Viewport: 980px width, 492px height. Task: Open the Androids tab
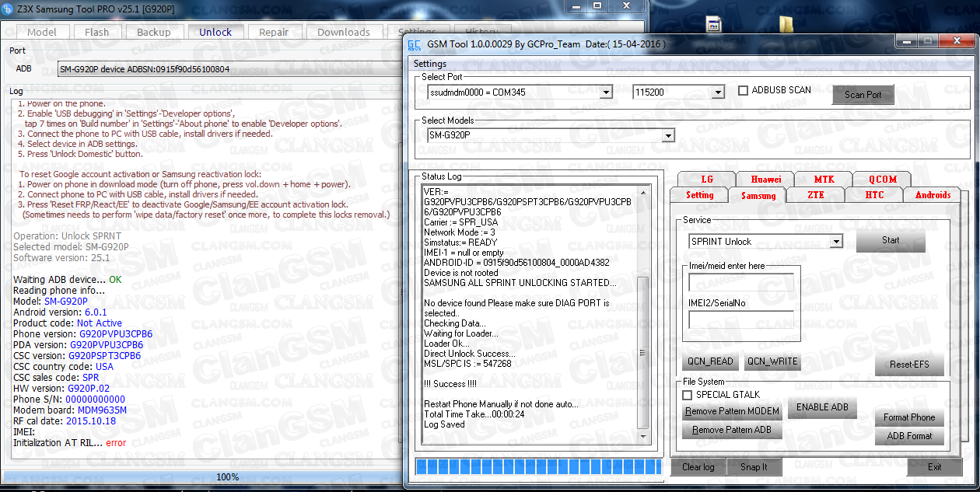(933, 195)
